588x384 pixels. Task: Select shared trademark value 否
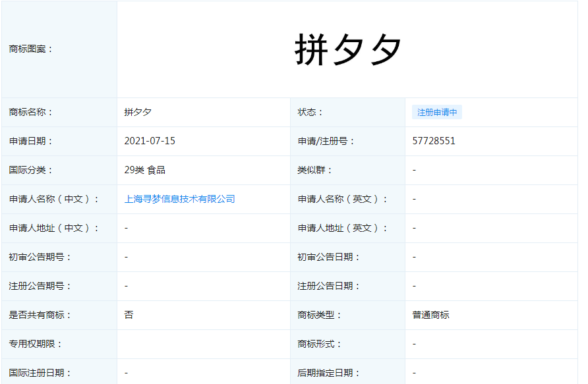(x=129, y=315)
